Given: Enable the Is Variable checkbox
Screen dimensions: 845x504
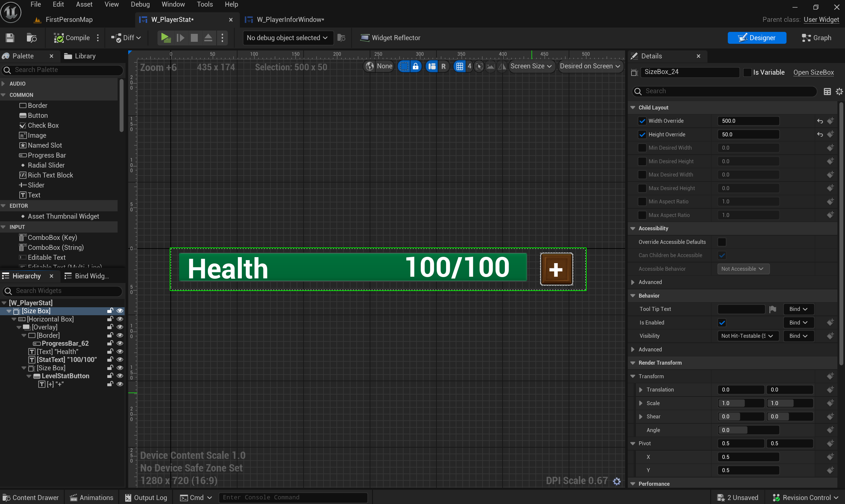Looking at the screenshot, I should pos(747,72).
